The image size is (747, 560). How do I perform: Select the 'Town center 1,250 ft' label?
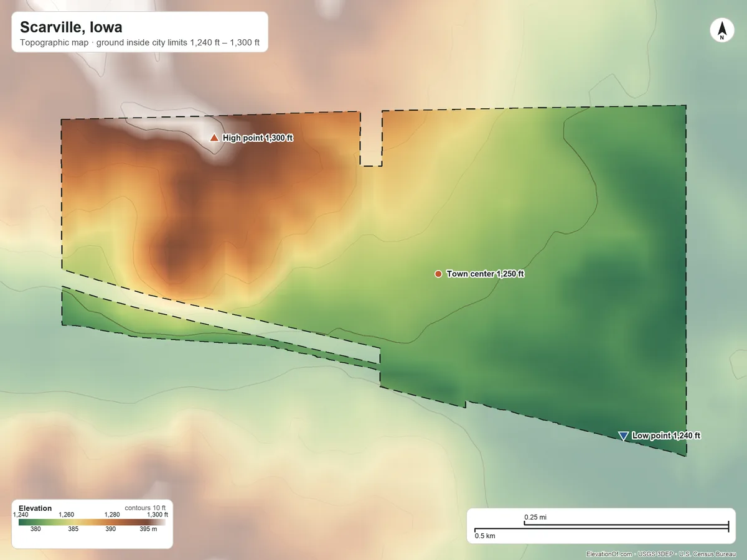coord(486,274)
